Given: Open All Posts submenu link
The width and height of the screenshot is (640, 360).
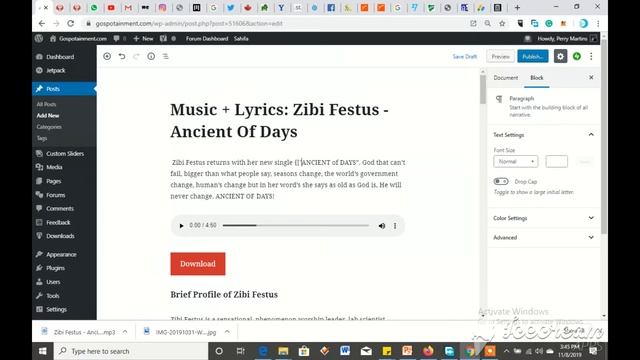Looking at the screenshot, I should tap(46, 104).
